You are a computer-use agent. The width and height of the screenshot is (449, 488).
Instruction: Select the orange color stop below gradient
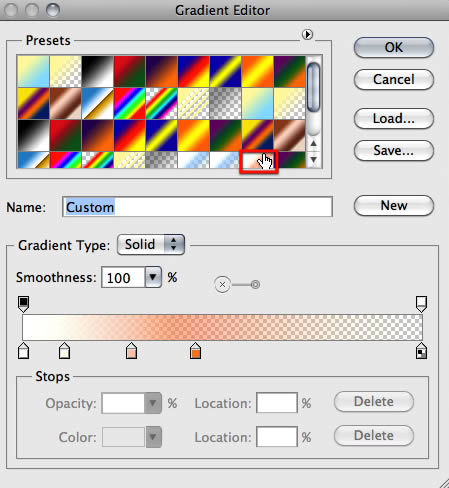(195, 351)
